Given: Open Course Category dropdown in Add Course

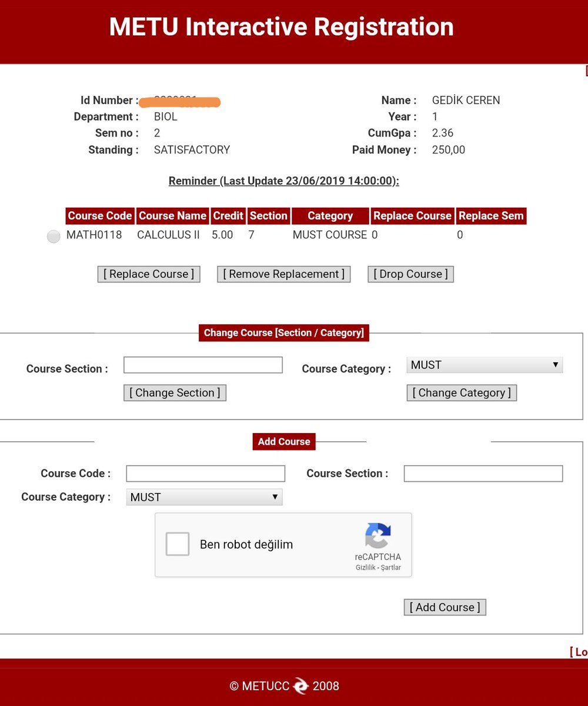Looking at the screenshot, I should 204,497.
